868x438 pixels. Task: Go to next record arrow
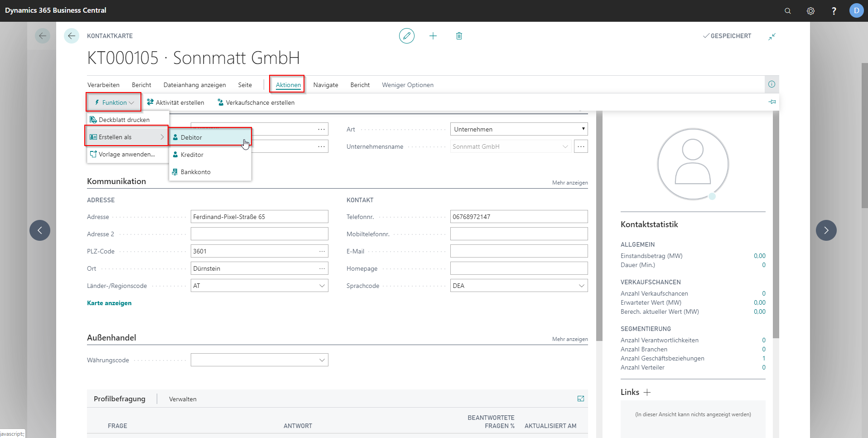point(826,230)
